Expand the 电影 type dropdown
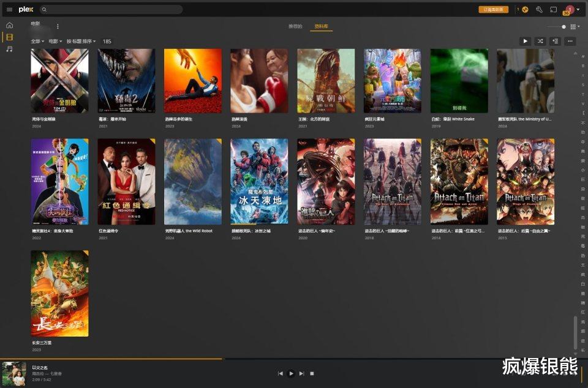The image size is (588, 388). pos(55,41)
